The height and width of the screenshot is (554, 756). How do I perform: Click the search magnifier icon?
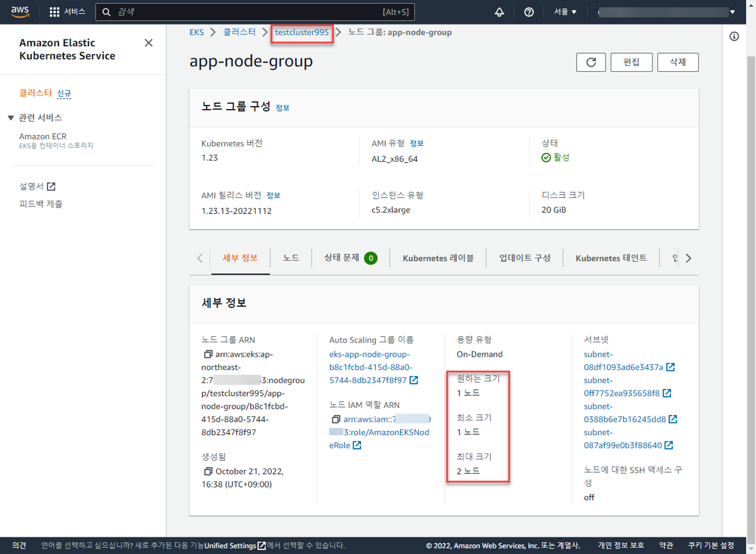107,12
